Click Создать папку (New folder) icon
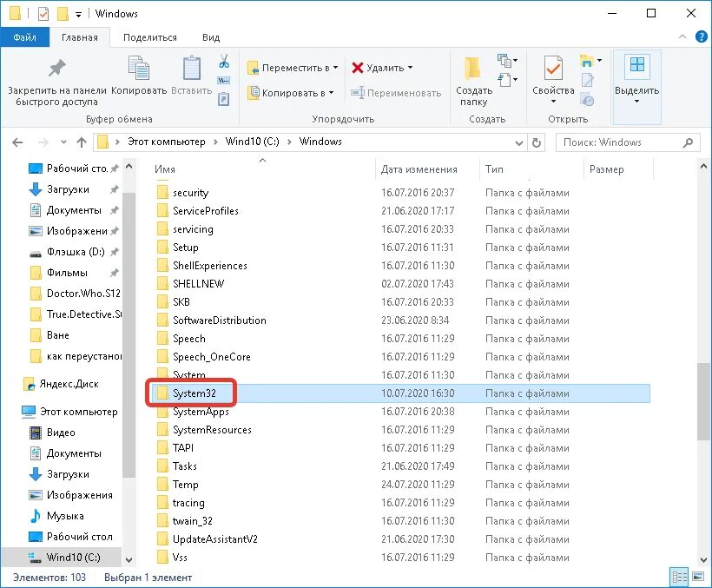 coord(473,68)
